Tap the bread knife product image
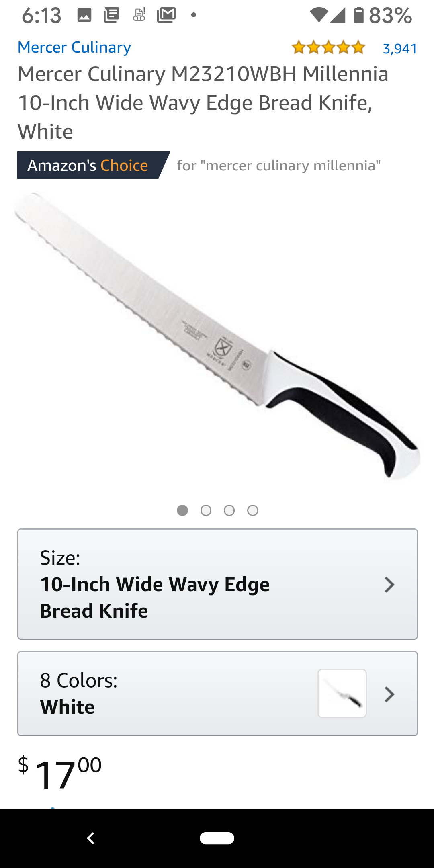434x868 pixels. coord(217,337)
